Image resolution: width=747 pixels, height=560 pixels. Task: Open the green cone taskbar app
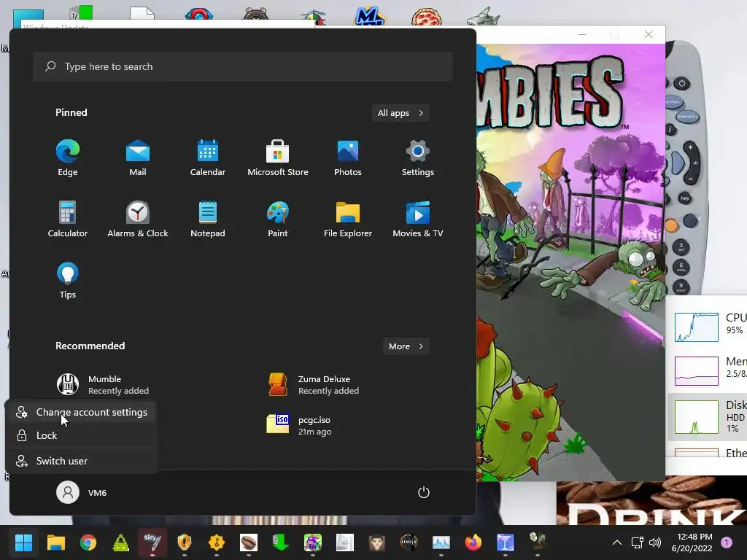pos(120,542)
